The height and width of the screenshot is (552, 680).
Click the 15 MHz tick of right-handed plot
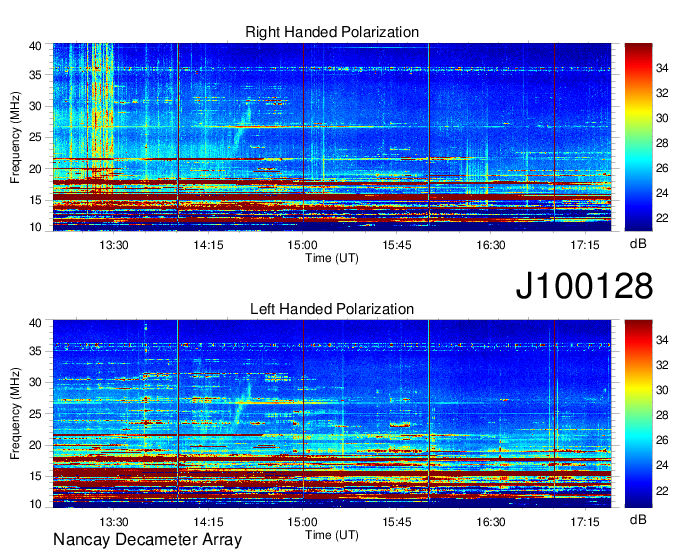click(35, 200)
